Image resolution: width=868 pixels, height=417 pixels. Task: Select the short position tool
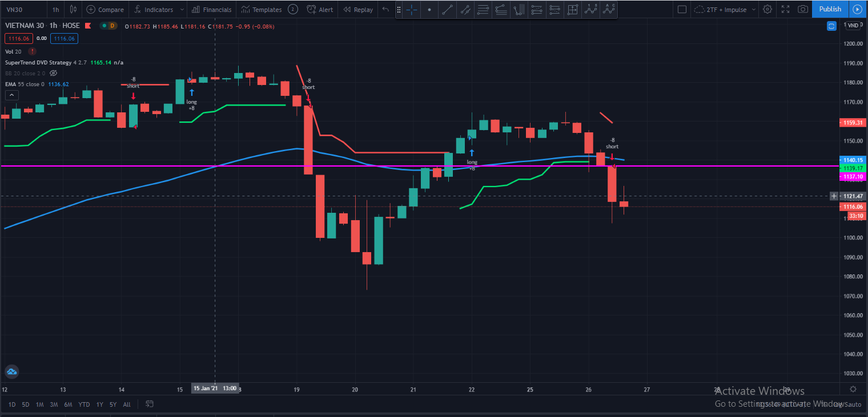coord(554,9)
